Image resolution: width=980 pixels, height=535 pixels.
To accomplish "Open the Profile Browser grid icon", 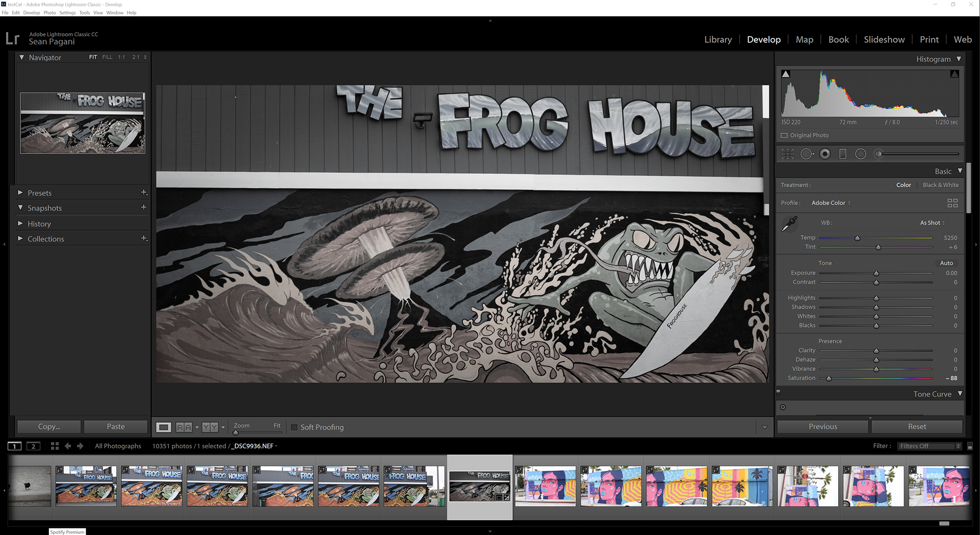I will 952,203.
